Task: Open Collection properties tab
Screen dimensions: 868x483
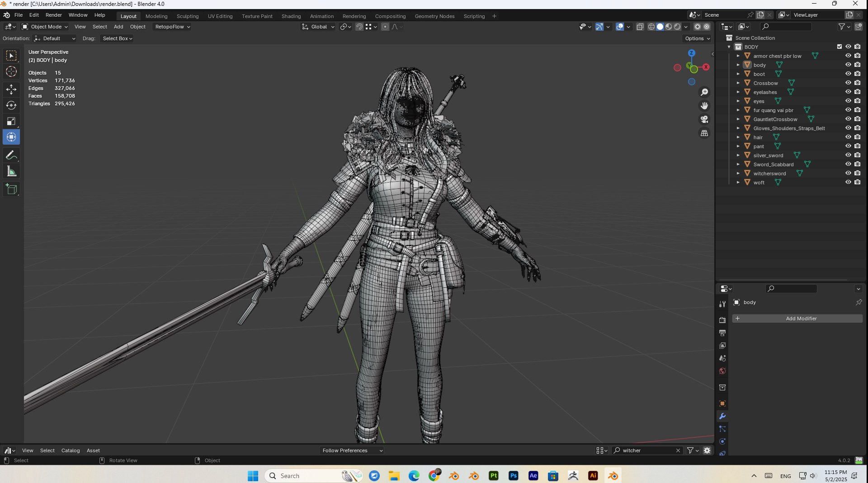Action: [x=722, y=388]
